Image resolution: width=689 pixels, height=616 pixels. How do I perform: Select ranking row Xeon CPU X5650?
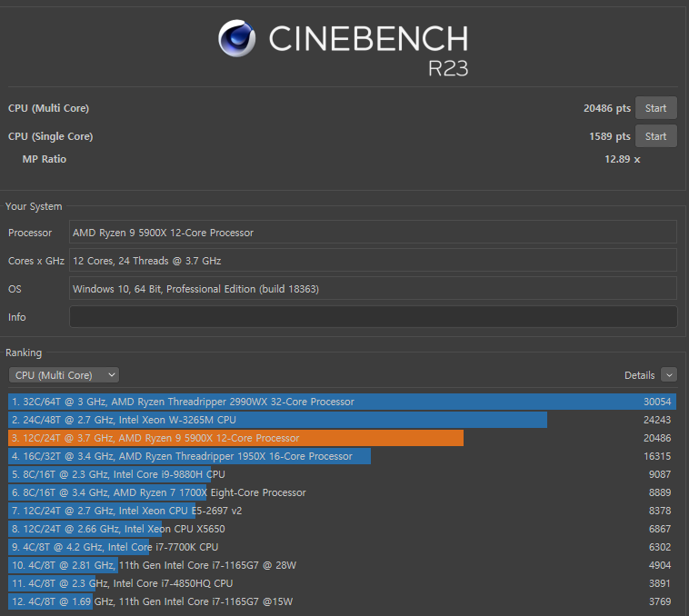342,529
